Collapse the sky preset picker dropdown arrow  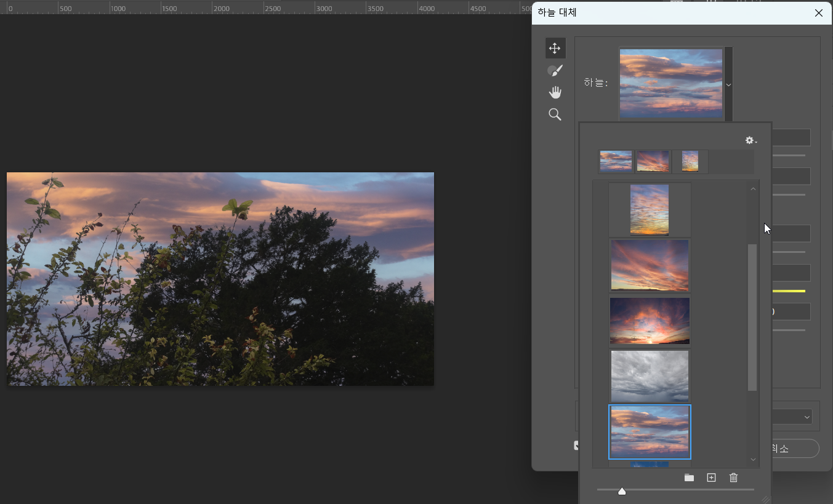(x=728, y=85)
